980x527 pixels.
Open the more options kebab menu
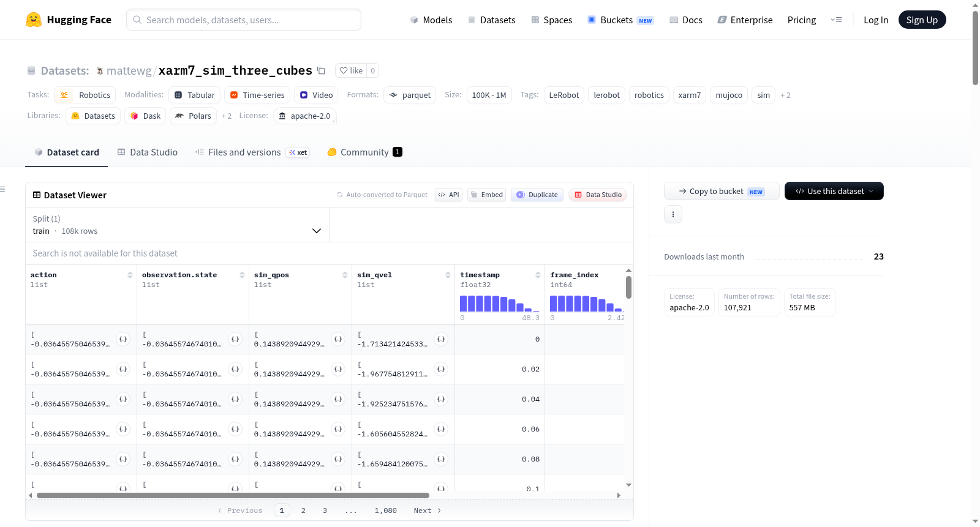pos(673,214)
